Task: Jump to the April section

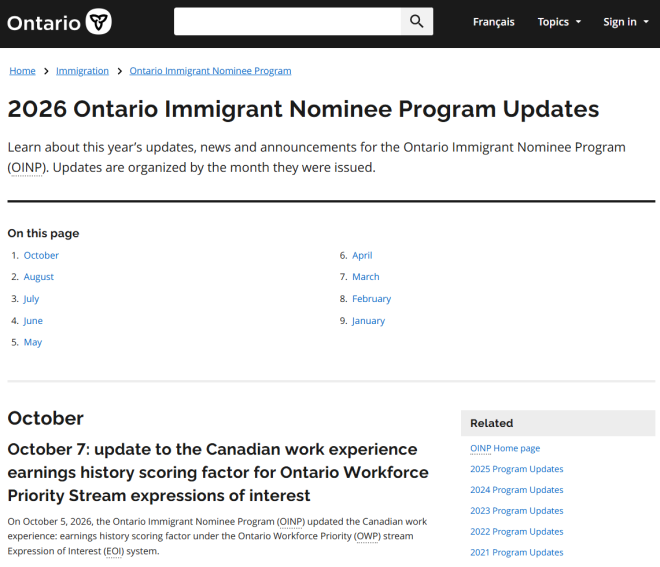Action: click(362, 256)
